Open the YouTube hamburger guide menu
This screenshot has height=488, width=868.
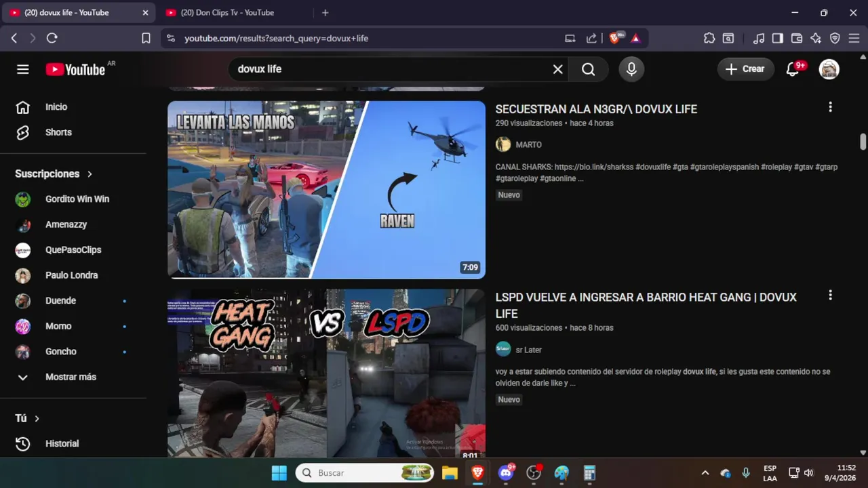(x=23, y=69)
